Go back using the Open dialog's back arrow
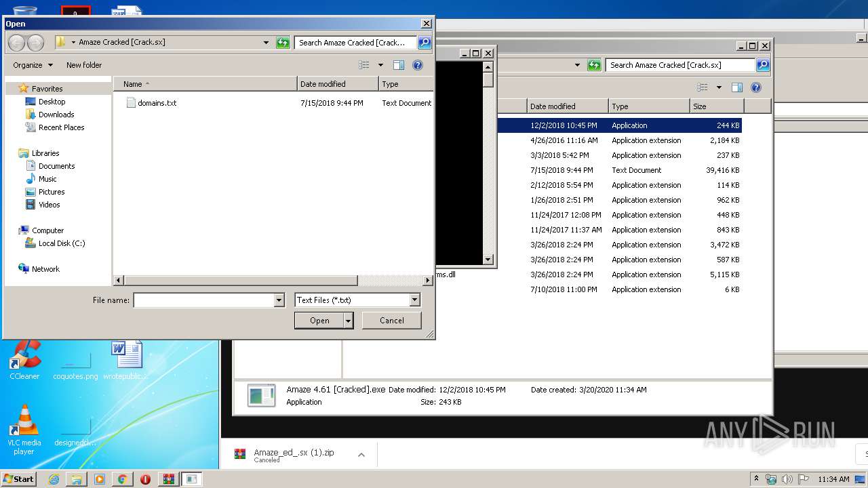Viewport: 868px width, 488px height. pyautogui.click(x=16, y=43)
